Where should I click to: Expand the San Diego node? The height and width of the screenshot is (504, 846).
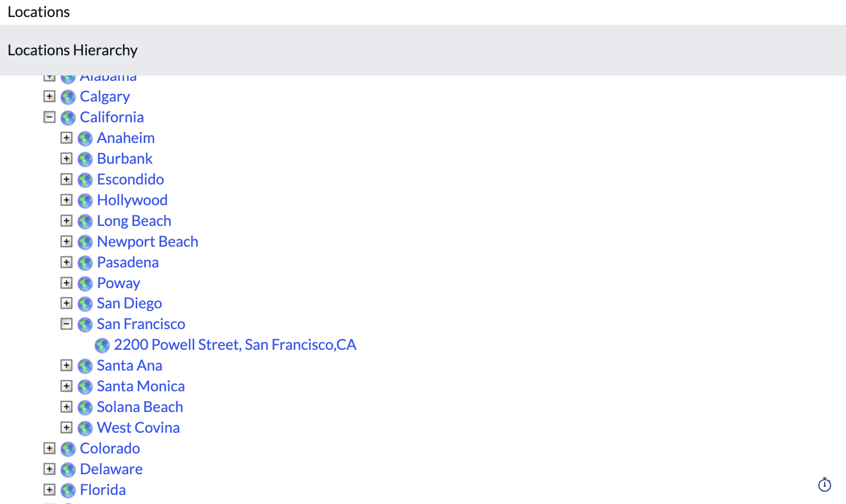pos(67,303)
